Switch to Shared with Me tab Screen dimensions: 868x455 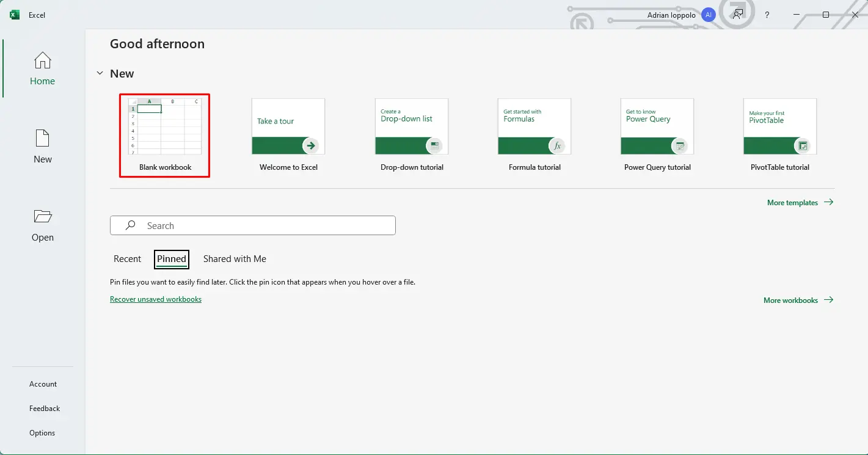point(235,259)
